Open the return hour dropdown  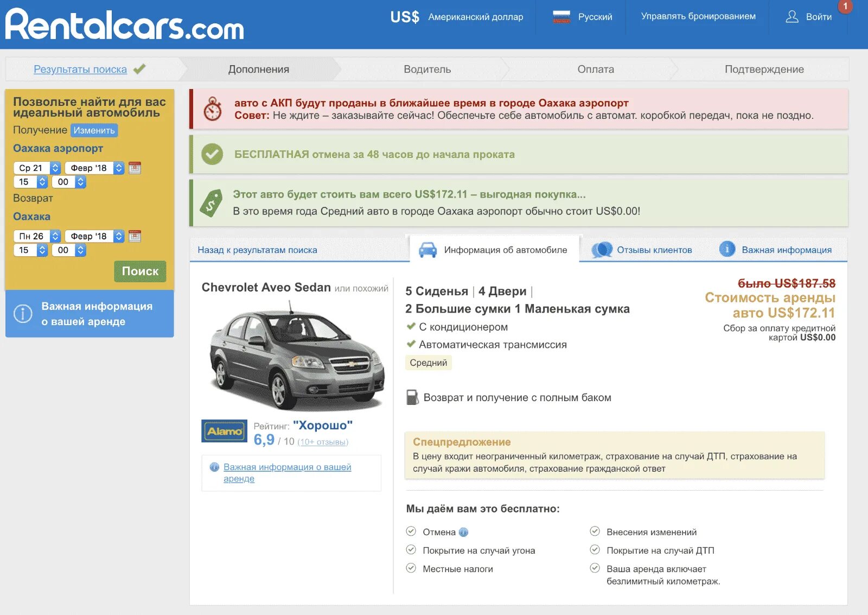(x=30, y=250)
